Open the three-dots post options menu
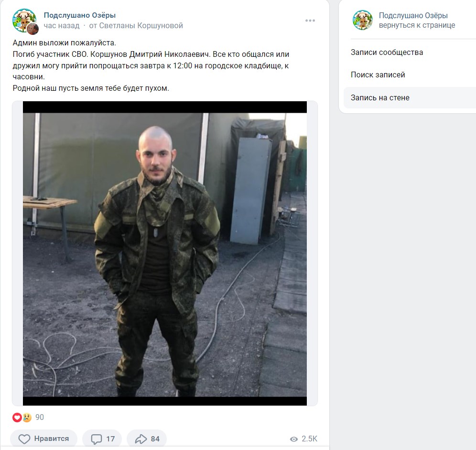Image resolution: width=476 pixels, height=450 pixels. [310, 21]
